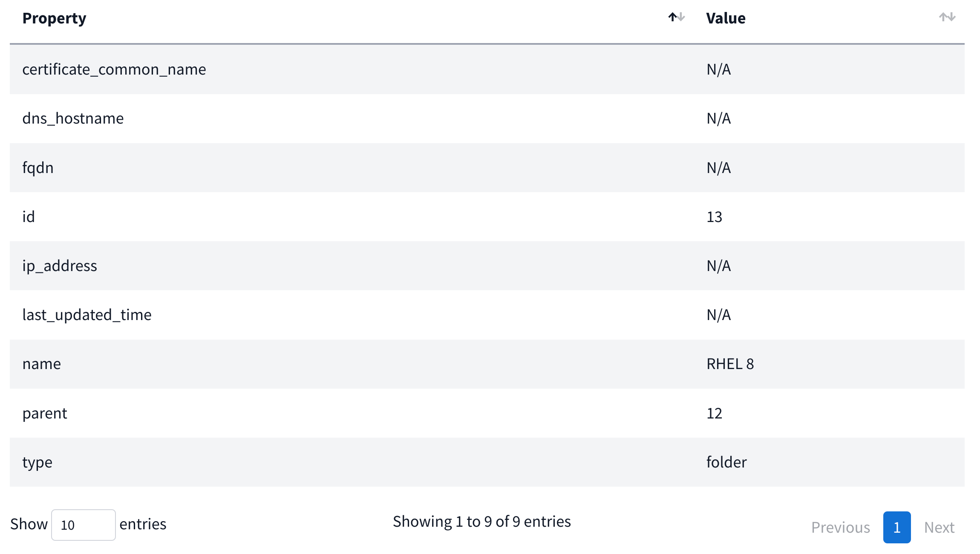
Task: Go to Next page
Action: coord(939,528)
